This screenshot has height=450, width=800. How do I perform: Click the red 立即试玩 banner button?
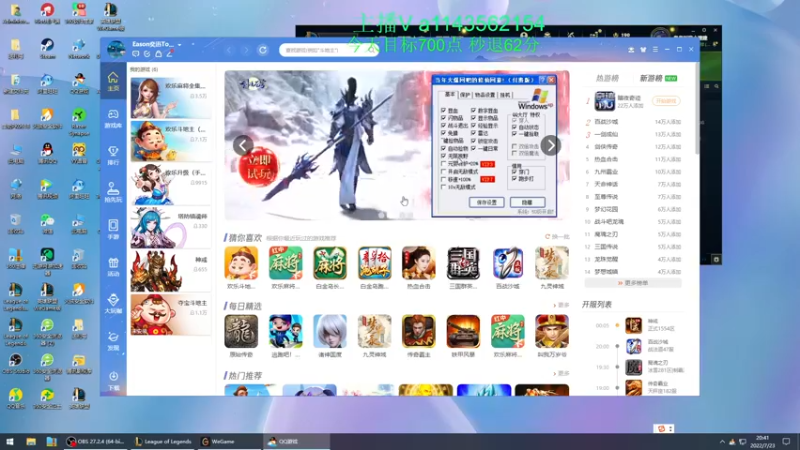click(x=259, y=167)
